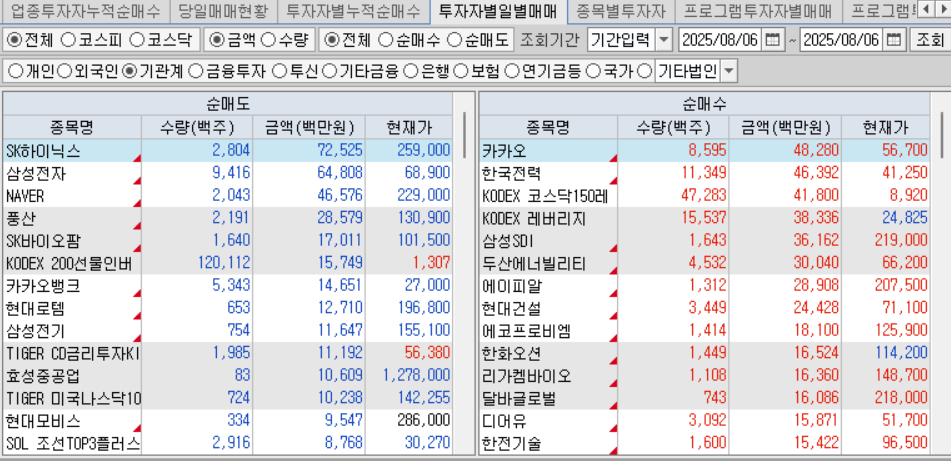Select the 한국전력 row
Viewport: 951px width, 461px height.
(x=704, y=173)
